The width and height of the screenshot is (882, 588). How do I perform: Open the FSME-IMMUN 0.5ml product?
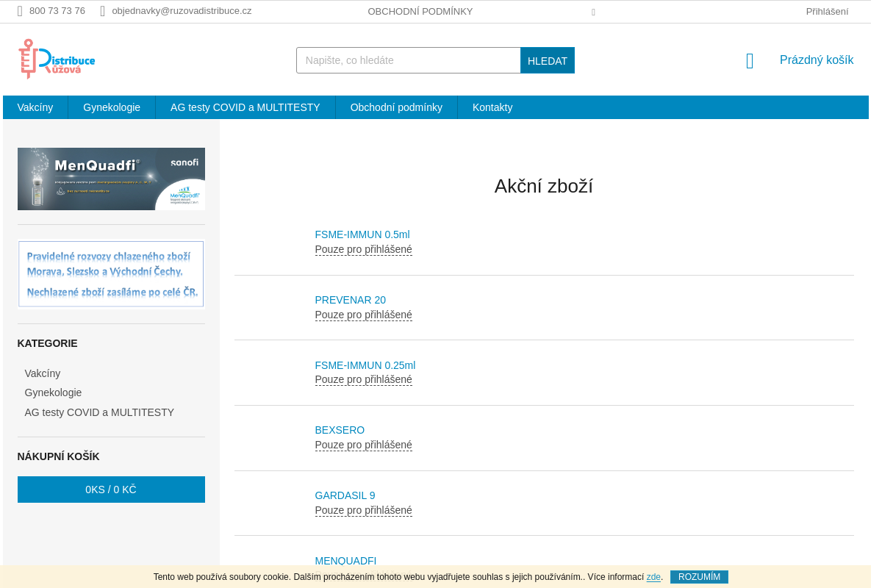362,234
